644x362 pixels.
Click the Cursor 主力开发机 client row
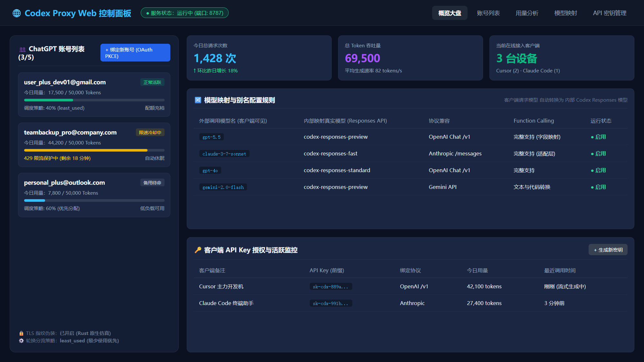pos(410,286)
